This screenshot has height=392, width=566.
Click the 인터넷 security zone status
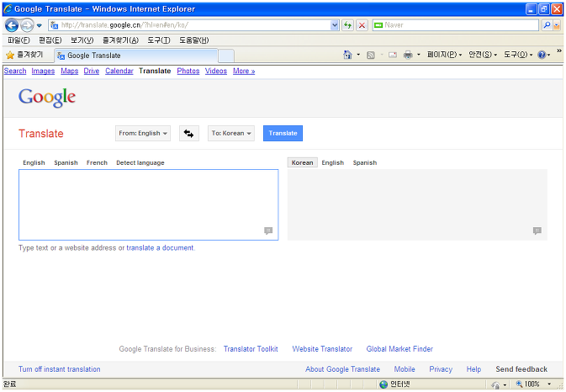click(x=395, y=384)
